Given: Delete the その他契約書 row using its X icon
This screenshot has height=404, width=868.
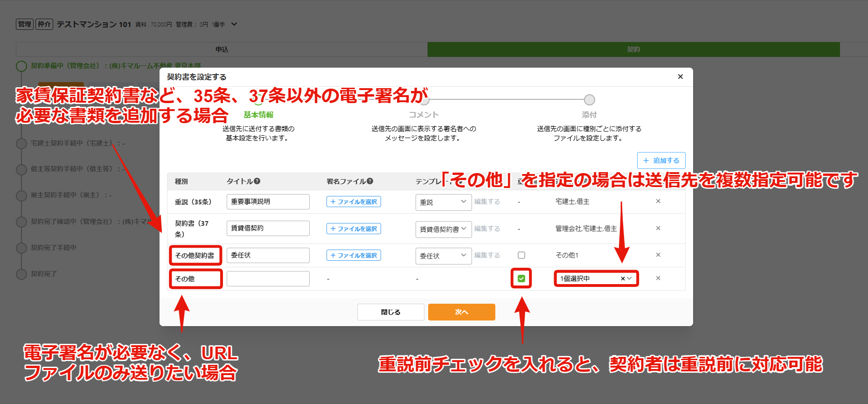Looking at the screenshot, I should coord(658,255).
